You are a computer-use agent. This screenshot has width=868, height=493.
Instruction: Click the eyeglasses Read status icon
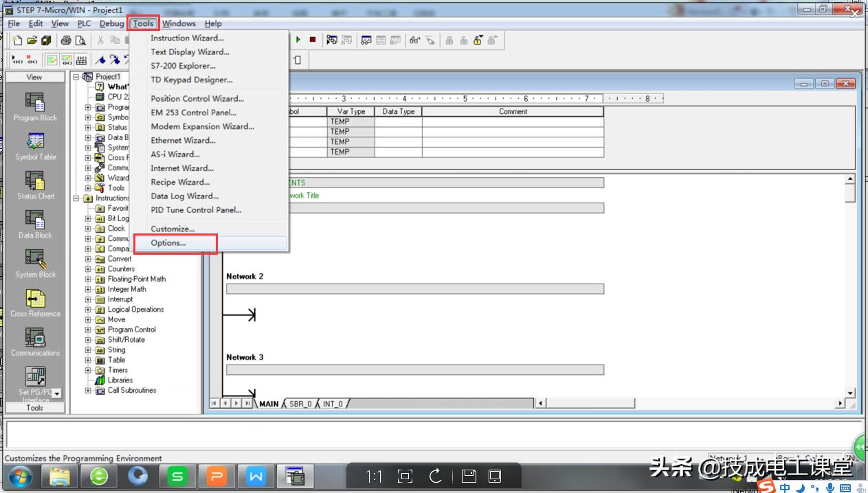416,40
